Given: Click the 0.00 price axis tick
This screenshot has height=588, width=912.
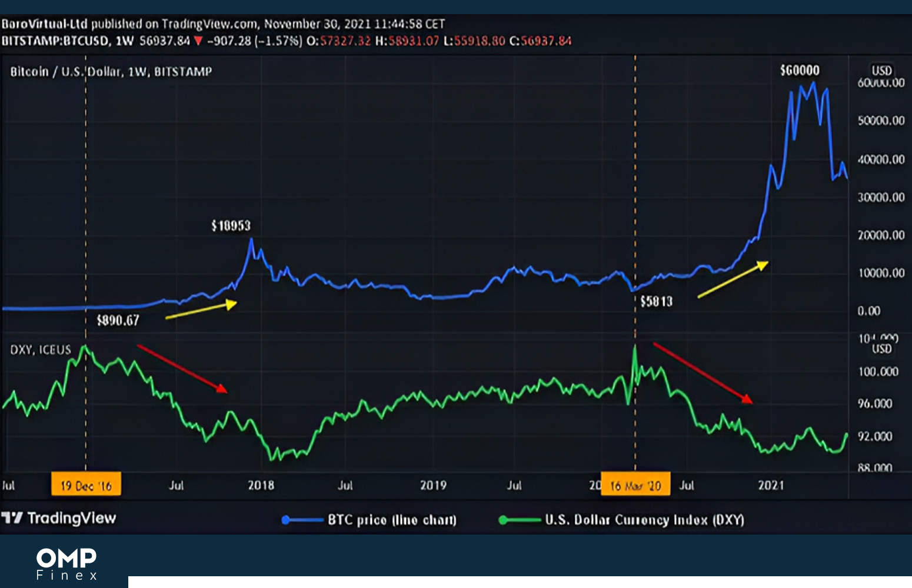Looking at the screenshot, I should (x=869, y=311).
